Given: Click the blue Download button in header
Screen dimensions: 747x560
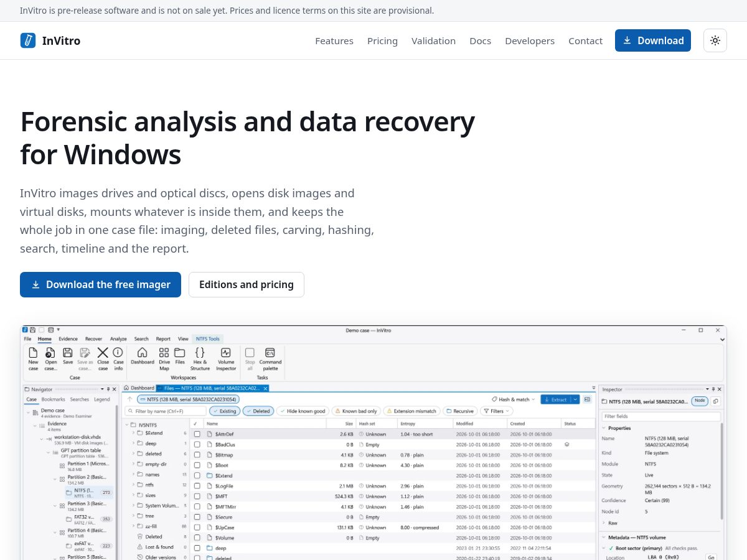Looking at the screenshot, I should (x=653, y=40).
